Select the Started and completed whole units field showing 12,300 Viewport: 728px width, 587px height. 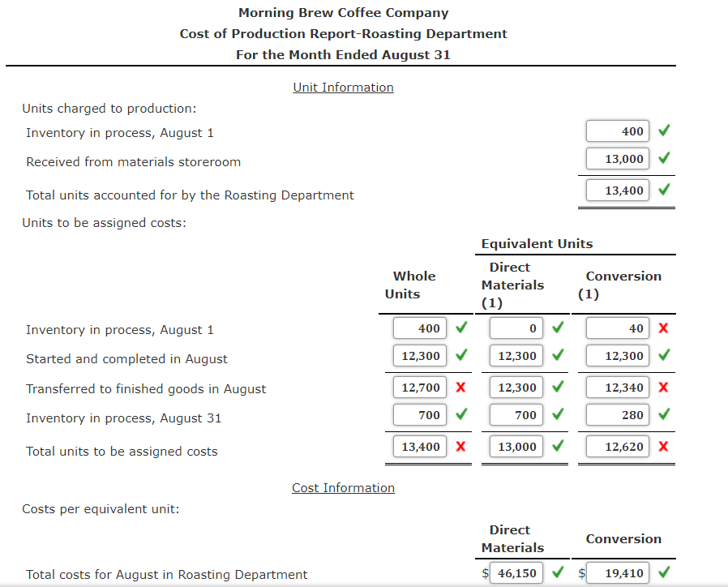420,356
